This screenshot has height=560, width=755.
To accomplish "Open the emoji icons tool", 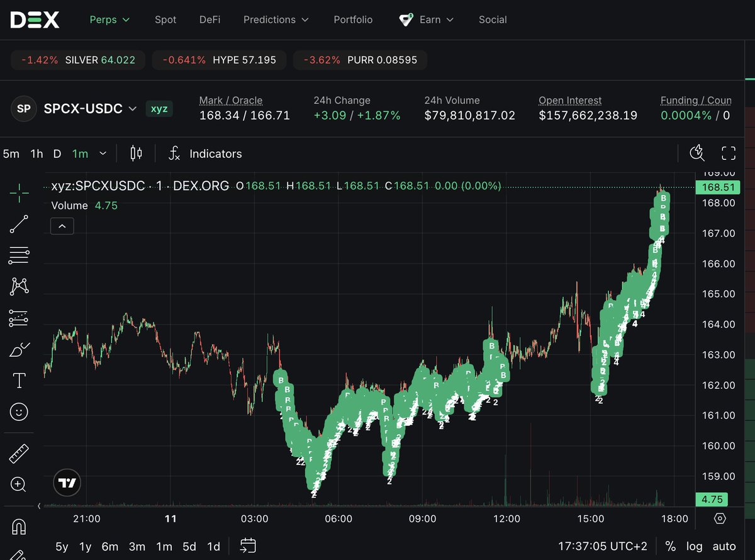I will point(19,412).
